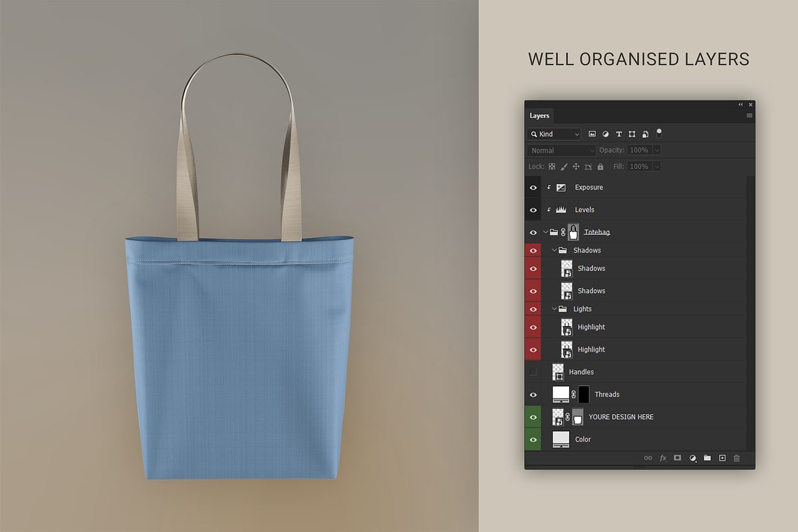The image size is (798, 532).
Task: Open the Fill slider dropdown arrow
Action: (656, 166)
